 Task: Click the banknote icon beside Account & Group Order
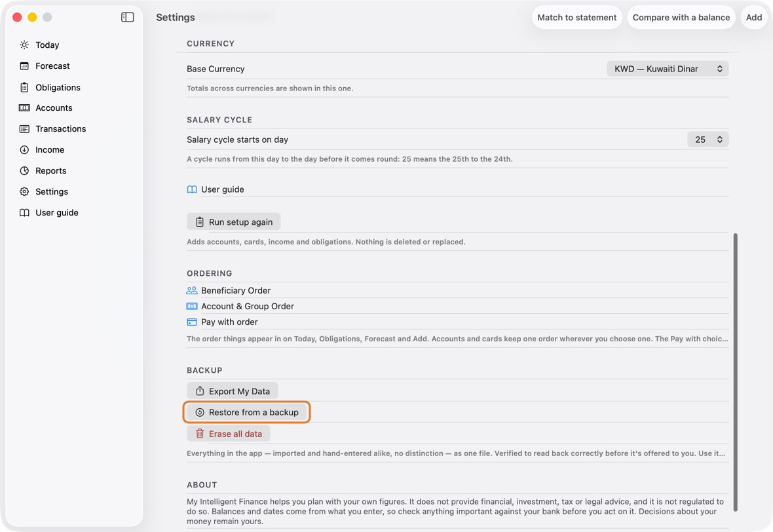[x=192, y=306]
